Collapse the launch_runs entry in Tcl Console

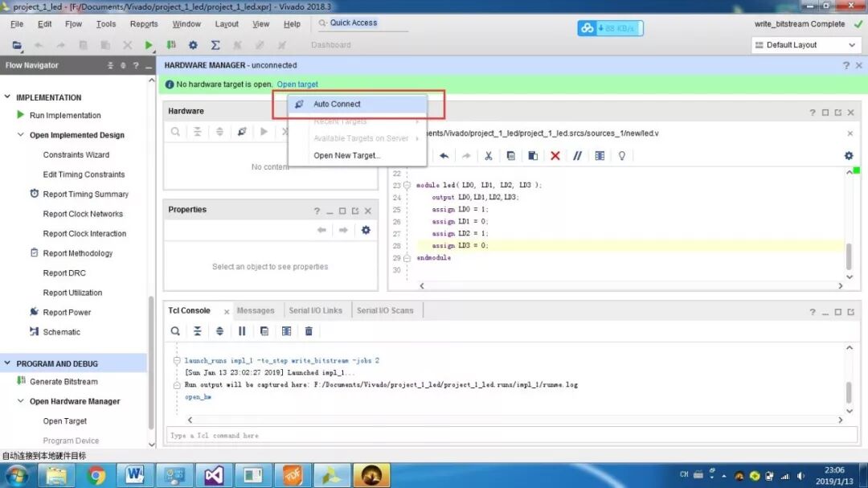pos(177,361)
